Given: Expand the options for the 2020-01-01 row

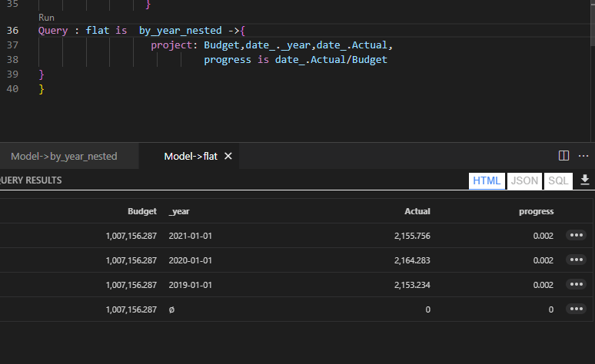Looking at the screenshot, I should 576,260.
